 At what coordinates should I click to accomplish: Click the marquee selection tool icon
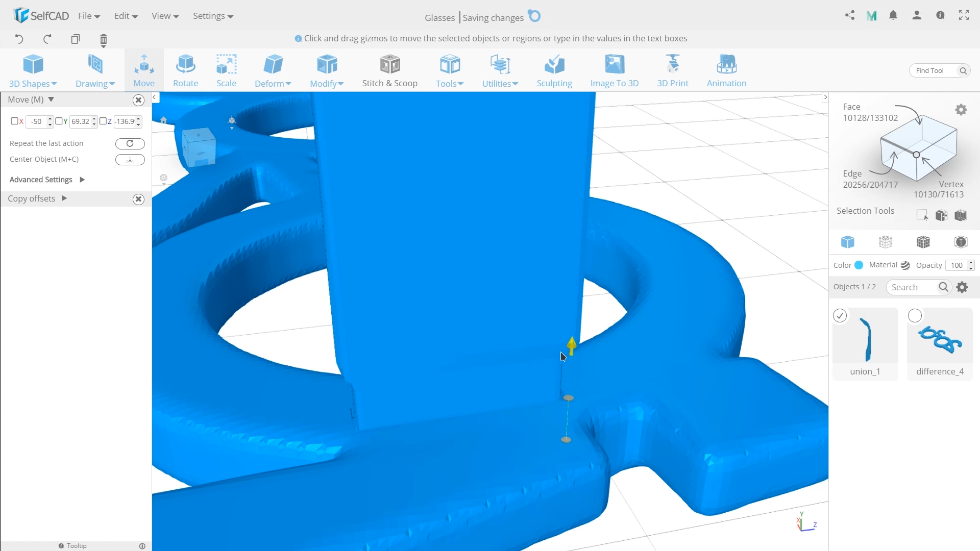[x=922, y=215]
